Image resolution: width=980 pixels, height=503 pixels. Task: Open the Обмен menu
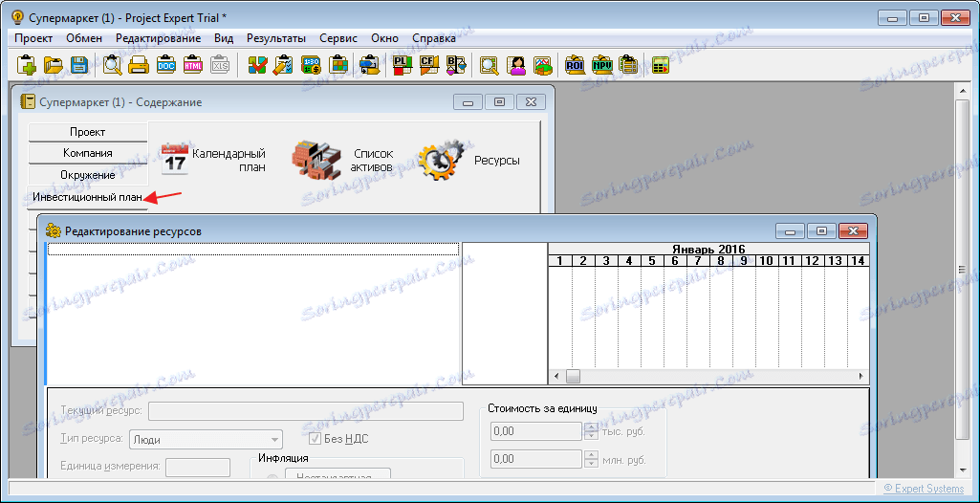84,38
